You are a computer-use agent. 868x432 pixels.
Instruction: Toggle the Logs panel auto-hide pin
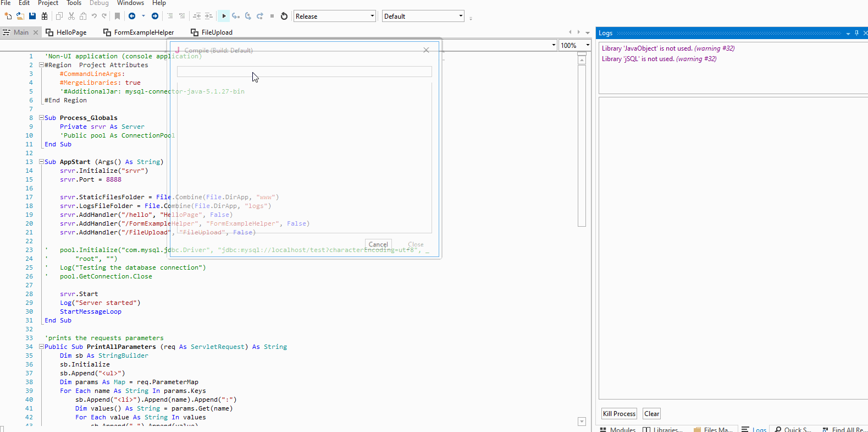point(856,33)
